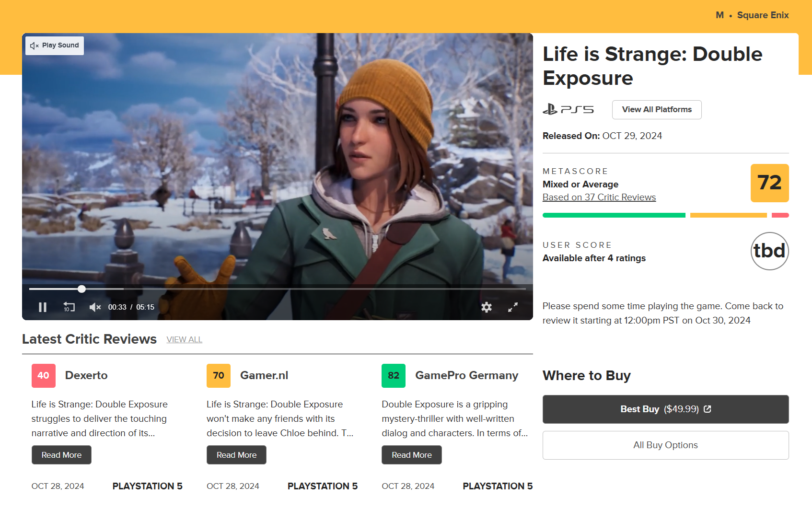Click the Life is Strange: Double Exposure title

652,66
